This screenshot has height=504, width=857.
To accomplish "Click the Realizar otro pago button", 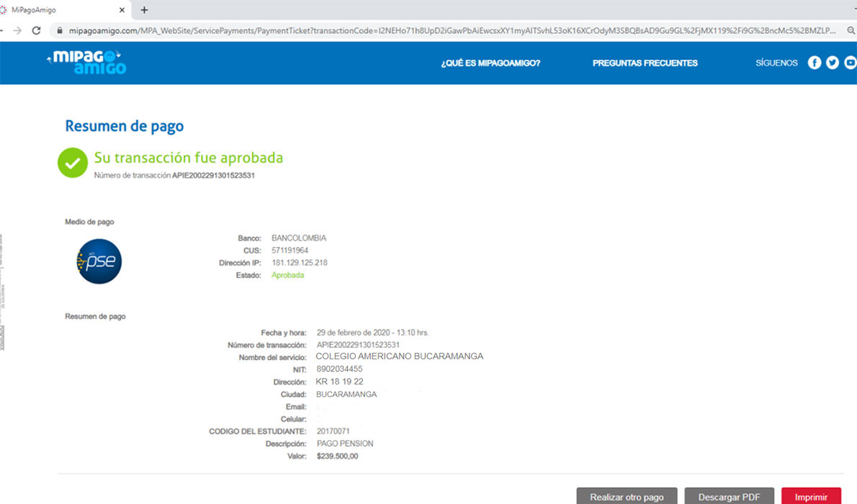I will (x=627, y=496).
